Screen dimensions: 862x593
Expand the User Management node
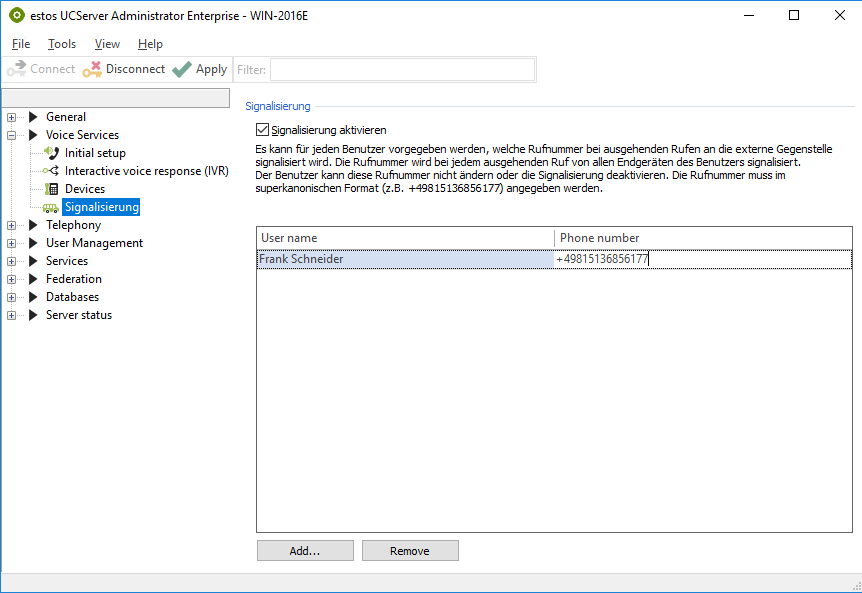click(x=12, y=243)
